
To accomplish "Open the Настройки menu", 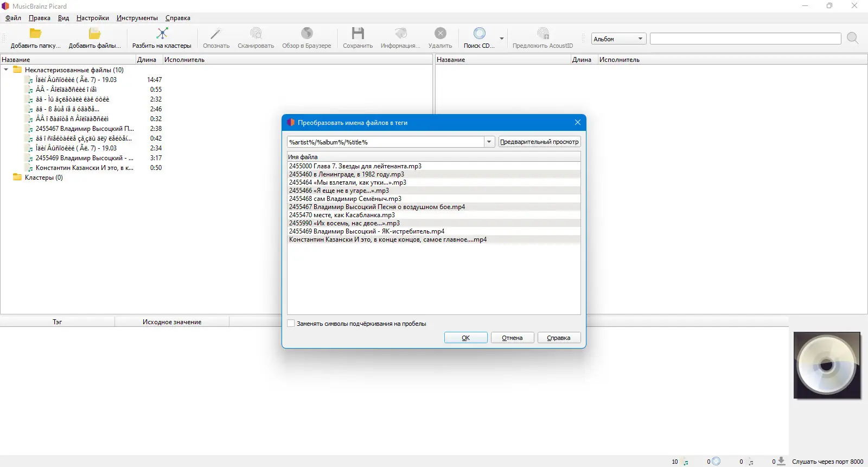I will tap(93, 18).
